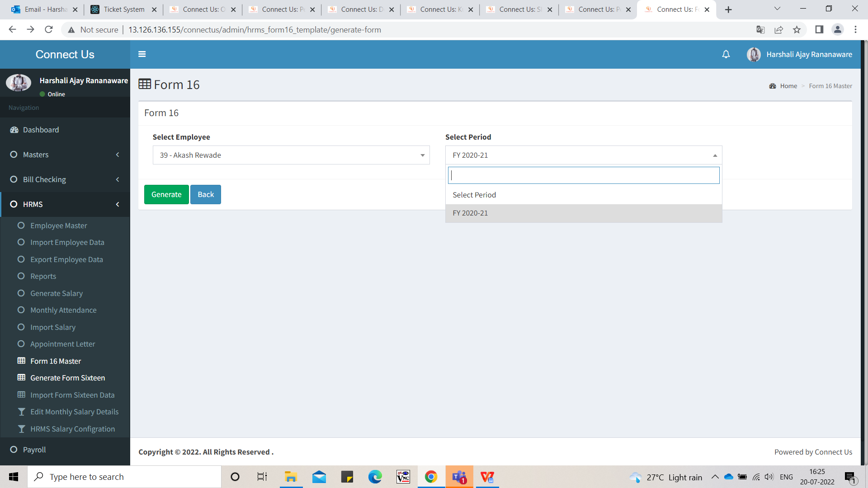Click the Home breadcrumb dashboard icon
This screenshot has width=868, height=488.
[x=773, y=86]
